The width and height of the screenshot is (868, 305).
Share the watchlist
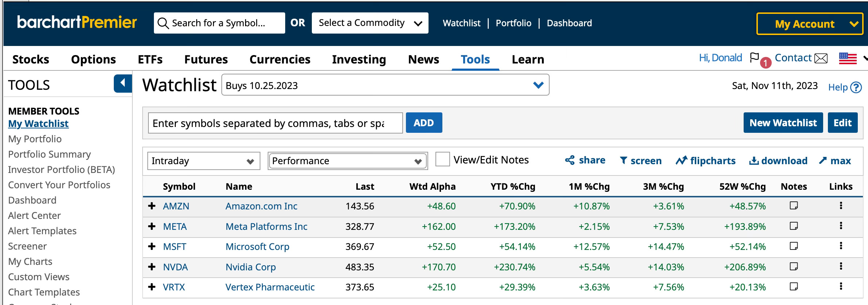pos(585,160)
